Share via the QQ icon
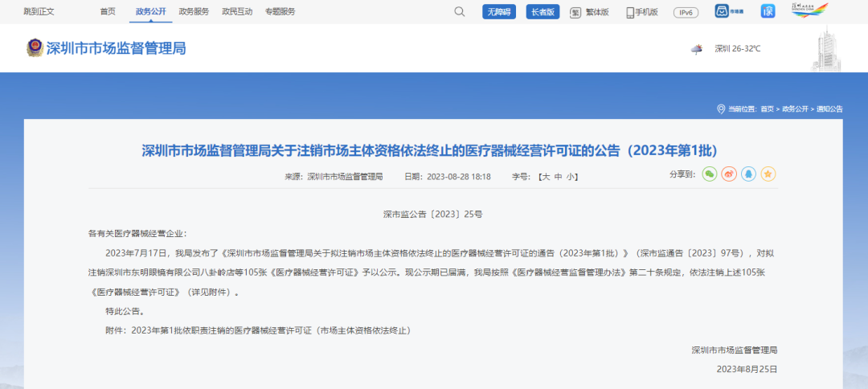 tap(749, 174)
